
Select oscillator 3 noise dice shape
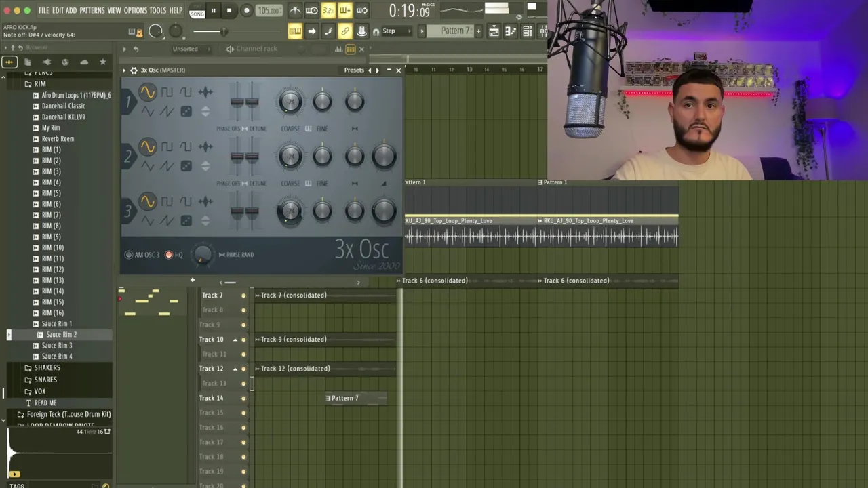(186, 220)
